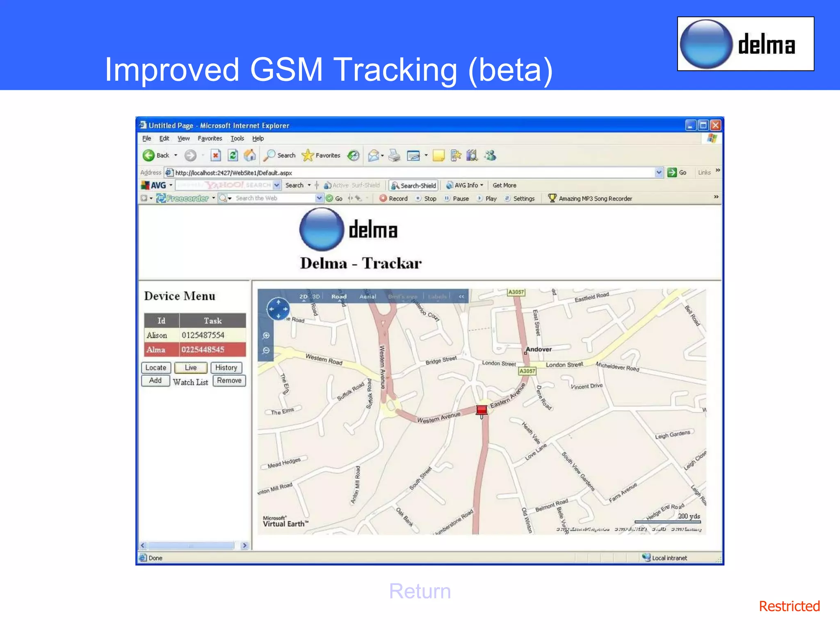Zoom in on the map
Screen dimensions: 840x630
[266, 336]
